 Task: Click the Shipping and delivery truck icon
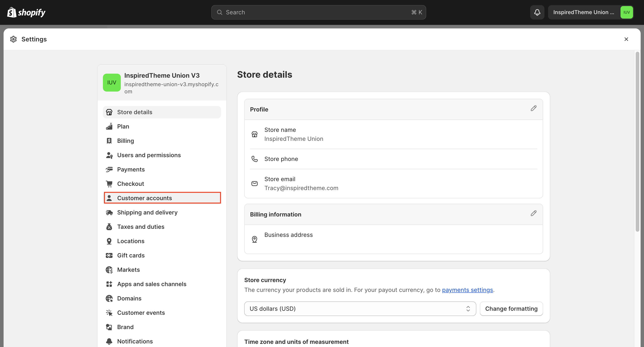[109, 213]
